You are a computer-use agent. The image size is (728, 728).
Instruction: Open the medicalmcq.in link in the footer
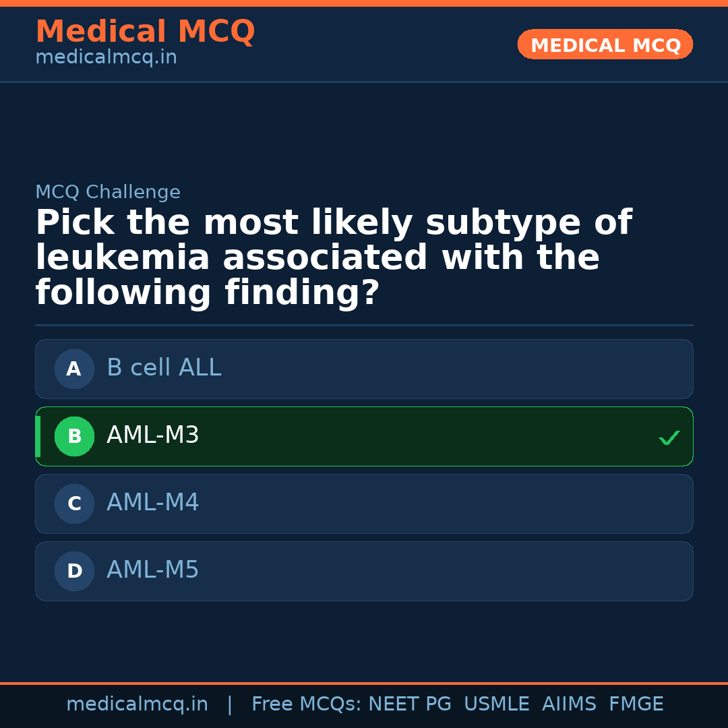137,704
